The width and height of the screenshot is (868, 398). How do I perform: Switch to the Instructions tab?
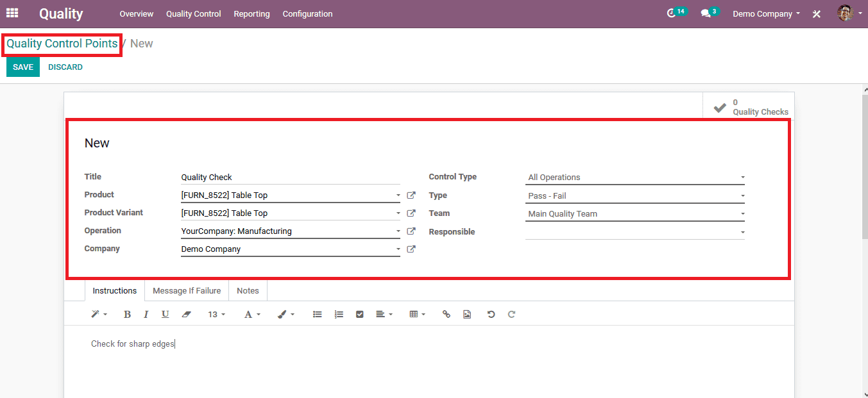(x=115, y=291)
